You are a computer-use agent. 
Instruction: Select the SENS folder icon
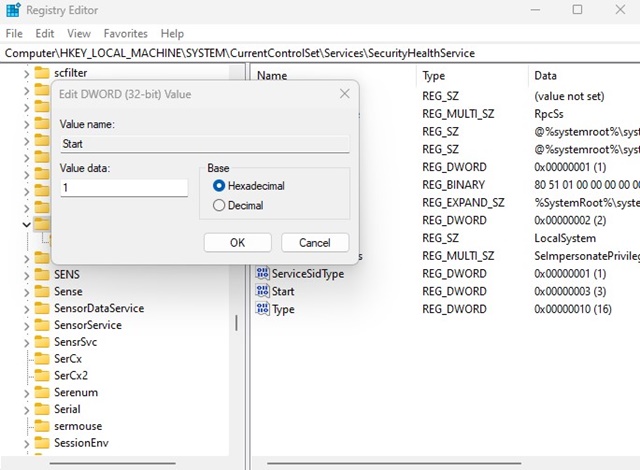(42, 274)
